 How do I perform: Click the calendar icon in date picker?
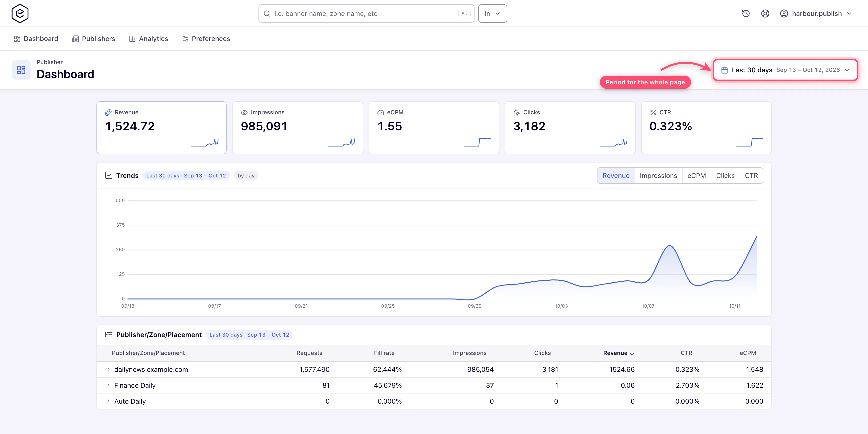(725, 70)
